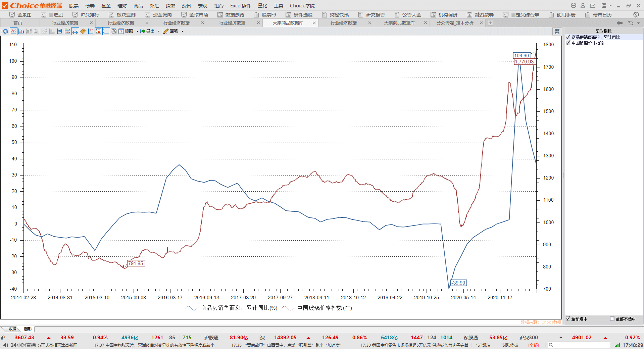The height and width of the screenshot is (349, 644).
Task: Close the active 大宗商品数据库 tab
Action: tap(314, 23)
